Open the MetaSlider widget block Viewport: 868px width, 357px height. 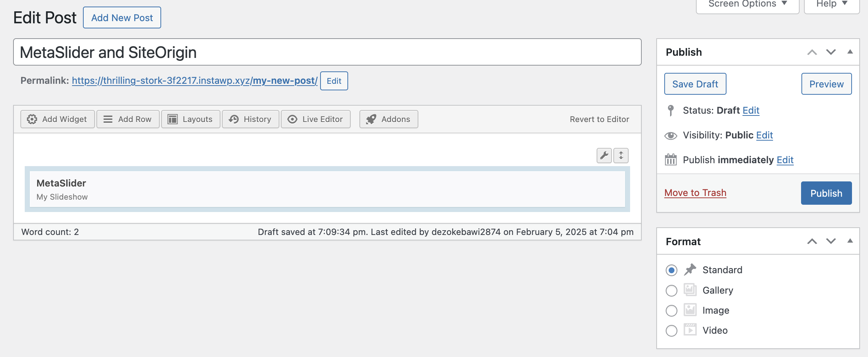[327, 189]
